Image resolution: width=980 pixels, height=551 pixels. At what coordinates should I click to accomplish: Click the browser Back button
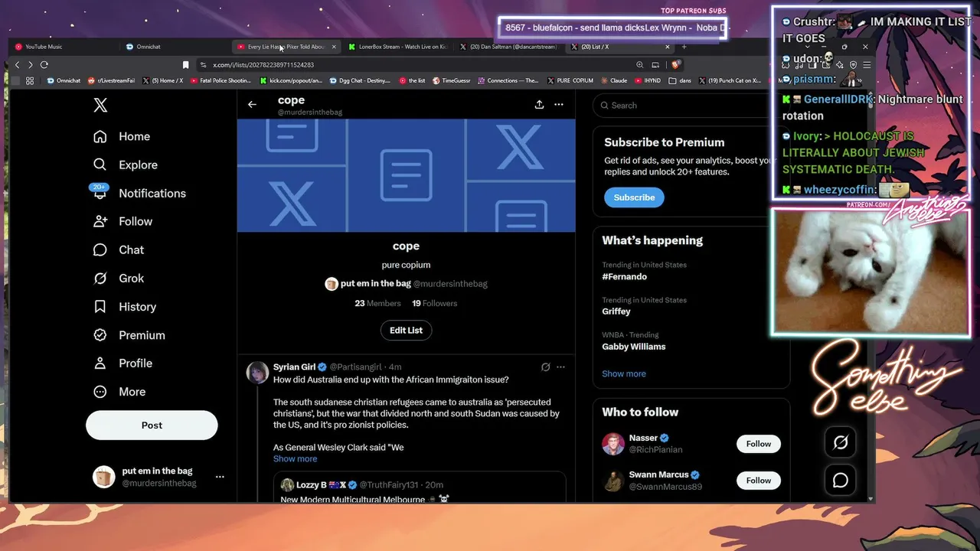click(x=18, y=65)
